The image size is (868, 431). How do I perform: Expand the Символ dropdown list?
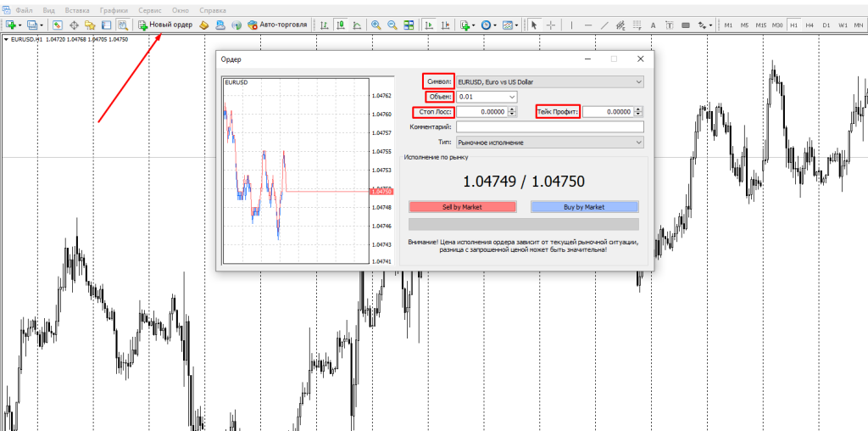[x=637, y=81]
